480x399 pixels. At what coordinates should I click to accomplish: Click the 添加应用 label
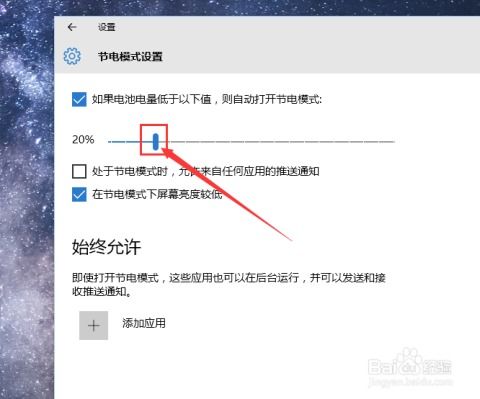pos(144,323)
